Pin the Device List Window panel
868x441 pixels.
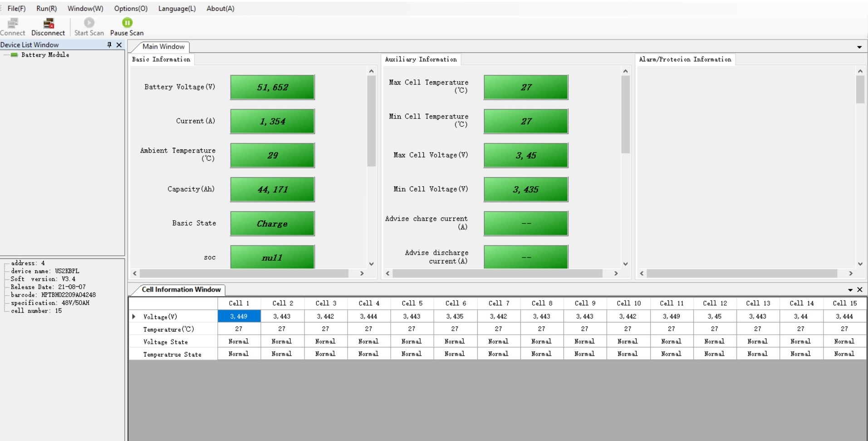pyautogui.click(x=109, y=45)
